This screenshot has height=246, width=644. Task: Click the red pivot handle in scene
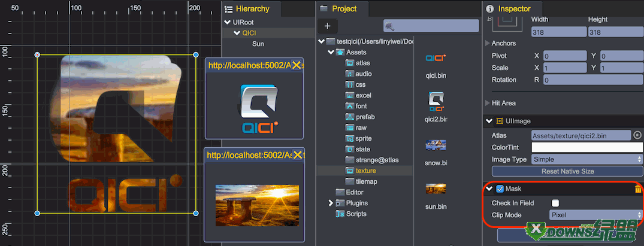[x=37, y=54]
